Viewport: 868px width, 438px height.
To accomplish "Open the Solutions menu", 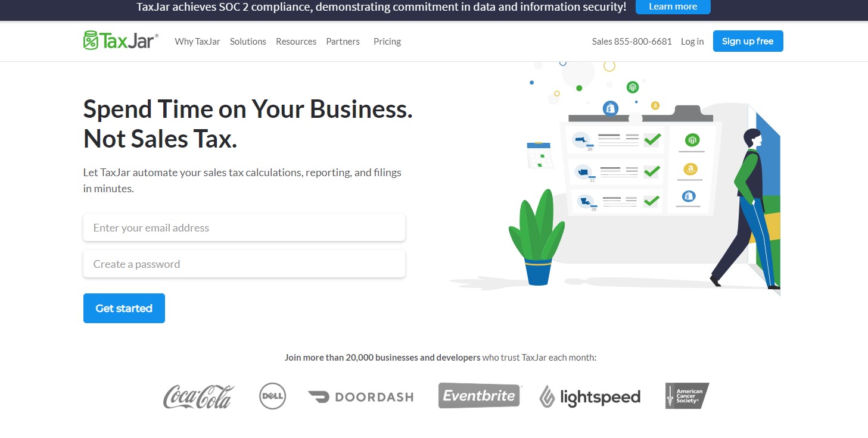I will pos(248,42).
